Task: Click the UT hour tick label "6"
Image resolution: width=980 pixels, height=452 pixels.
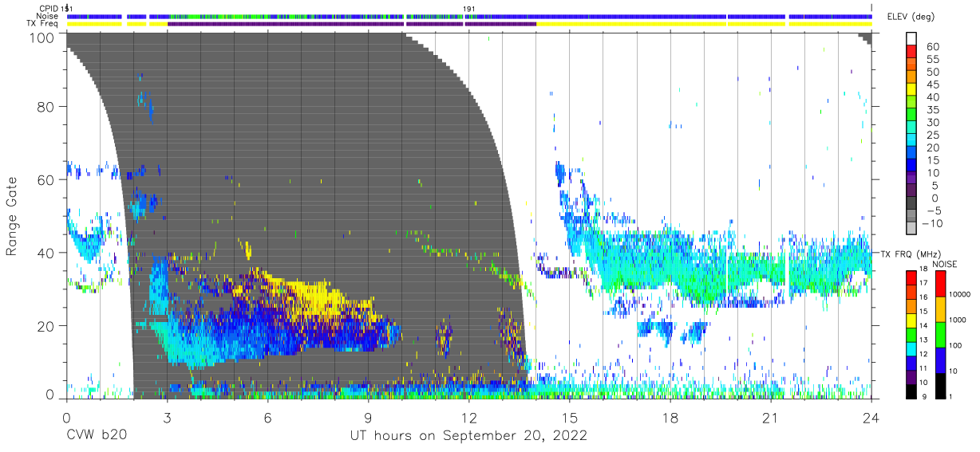Action: tap(267, 418)
